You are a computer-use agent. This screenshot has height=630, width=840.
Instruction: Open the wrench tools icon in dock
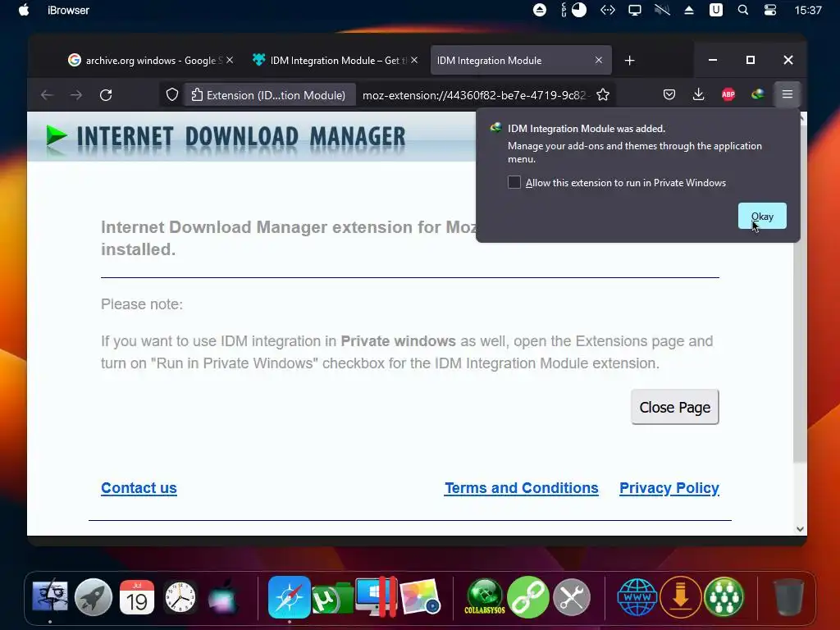[572, 597]
